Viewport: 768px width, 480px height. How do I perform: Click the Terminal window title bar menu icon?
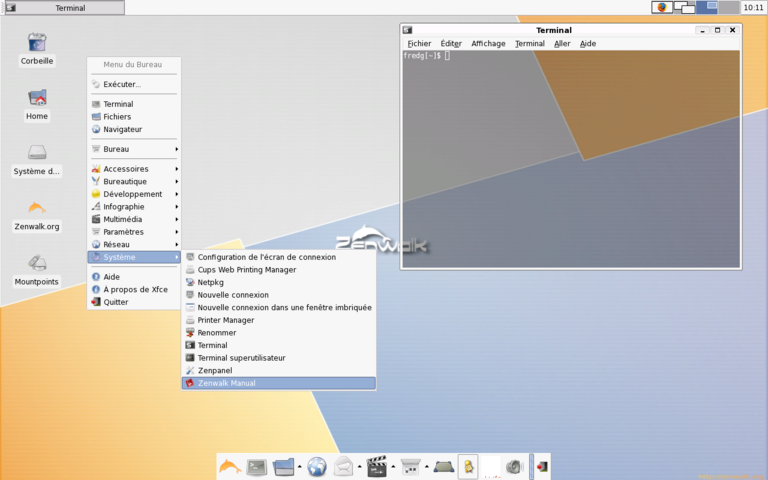pyautogui.click(x=408, y=30)
